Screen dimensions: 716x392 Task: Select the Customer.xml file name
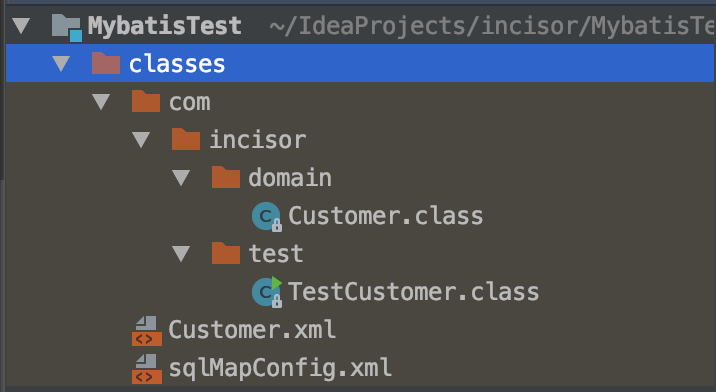[x=252, y=329]
